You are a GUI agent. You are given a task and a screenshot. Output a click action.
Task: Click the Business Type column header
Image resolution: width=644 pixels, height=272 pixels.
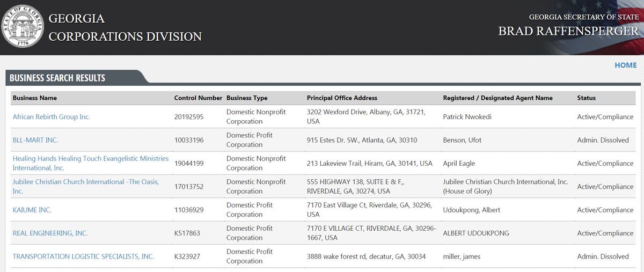point(247,98)
